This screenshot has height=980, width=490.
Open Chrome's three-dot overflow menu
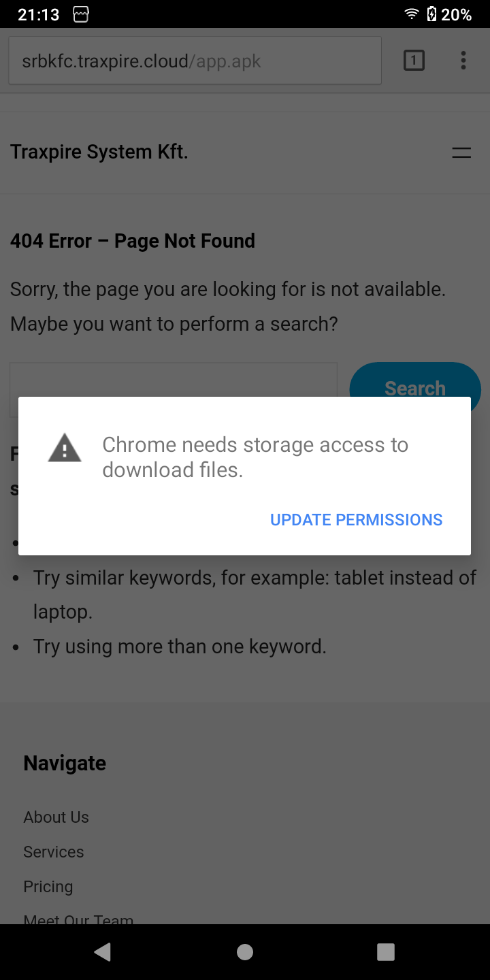tap(463, 61)
